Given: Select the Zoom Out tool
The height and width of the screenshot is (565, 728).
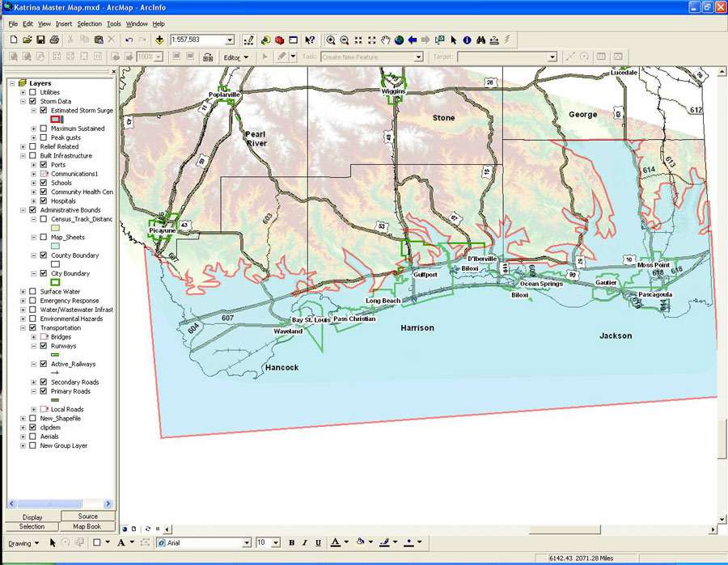Looking at the screenshot, I should click(344, 40).
